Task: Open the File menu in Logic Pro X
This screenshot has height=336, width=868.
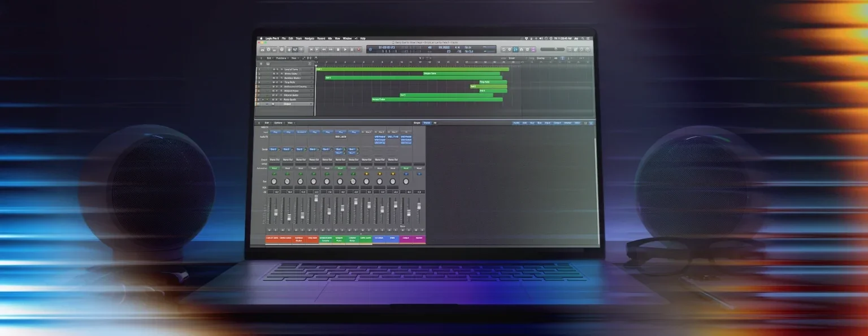Action: coord(284,38)
